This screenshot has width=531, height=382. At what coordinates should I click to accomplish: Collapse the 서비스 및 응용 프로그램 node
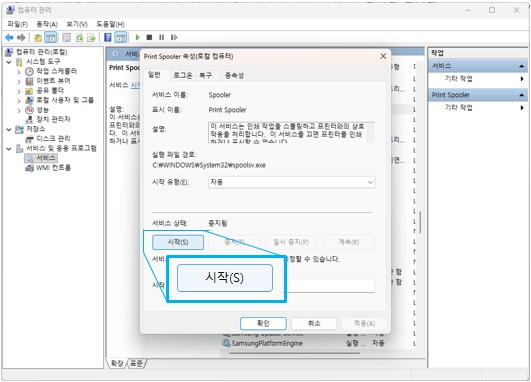pyautogui.click(x=9, y=149)
